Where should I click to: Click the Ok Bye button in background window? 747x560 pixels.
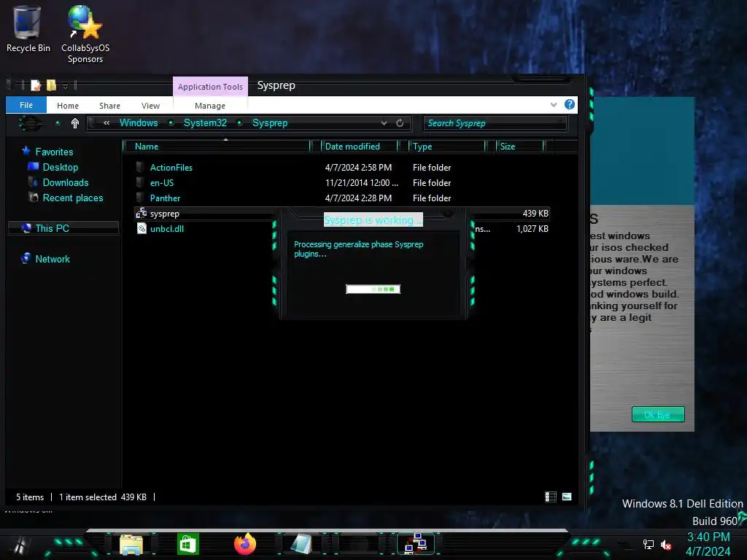658,414
